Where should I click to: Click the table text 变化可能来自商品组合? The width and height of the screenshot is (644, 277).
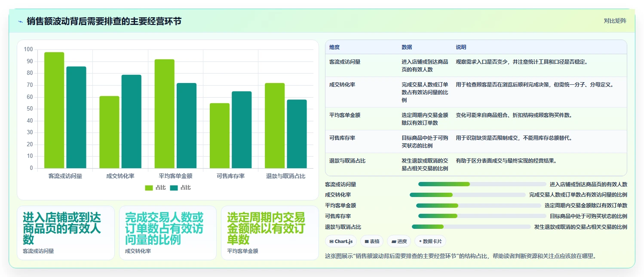(481, 115)
